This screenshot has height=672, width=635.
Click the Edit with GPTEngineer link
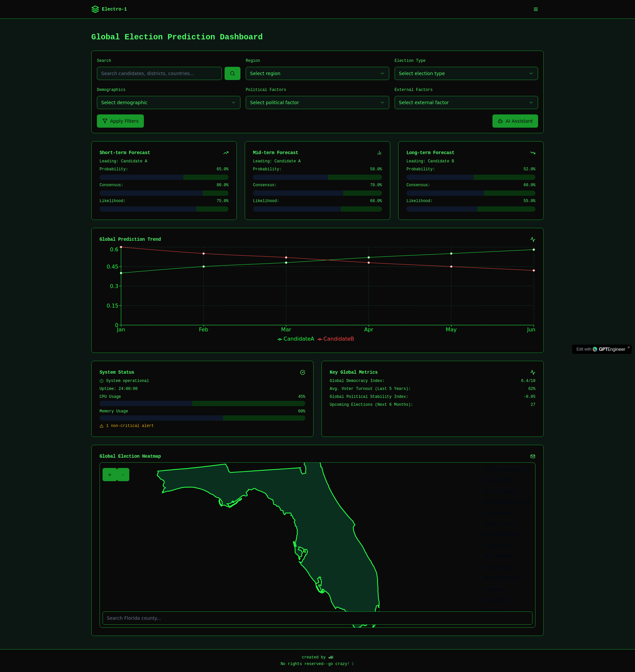(601, 349)
